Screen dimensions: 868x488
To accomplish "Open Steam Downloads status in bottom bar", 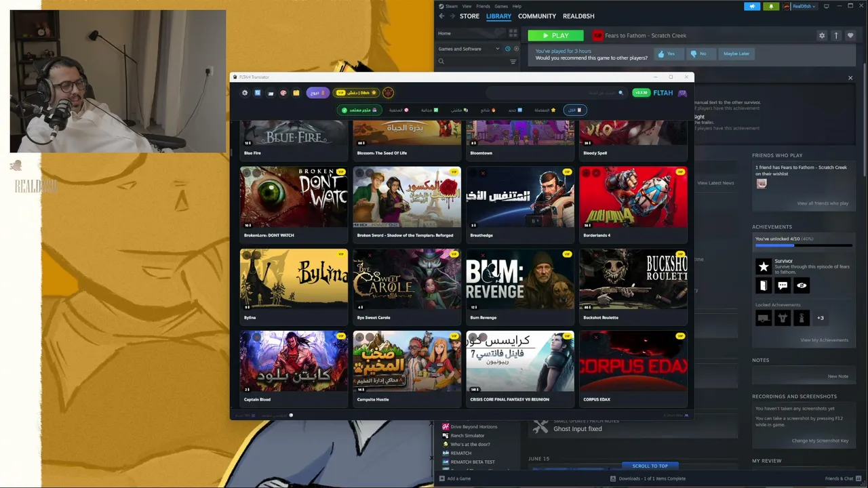I will [x=648, y=479].
